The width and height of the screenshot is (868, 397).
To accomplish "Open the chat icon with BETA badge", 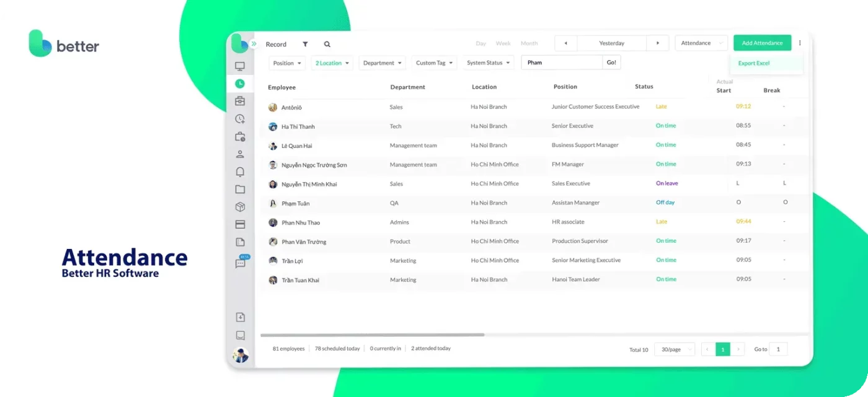I will 241,263.
